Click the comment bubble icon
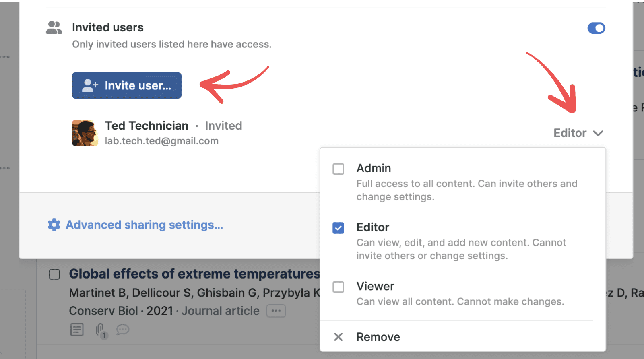The height and width of the screenshot is (359, 644). (123, 330)
